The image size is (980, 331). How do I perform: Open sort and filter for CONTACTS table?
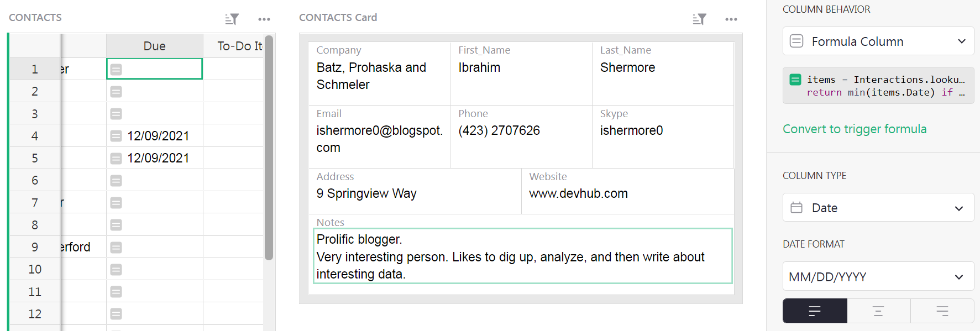(232, 19)
